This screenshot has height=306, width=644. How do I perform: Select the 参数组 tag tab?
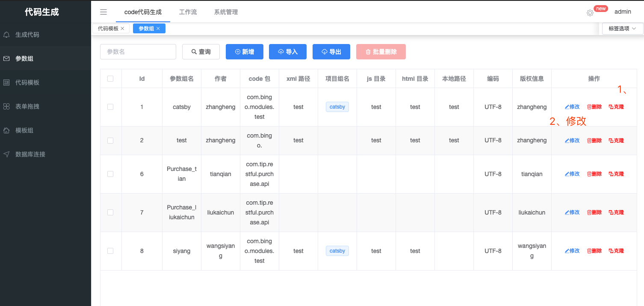pyautogui.click(x=149, y=29)
